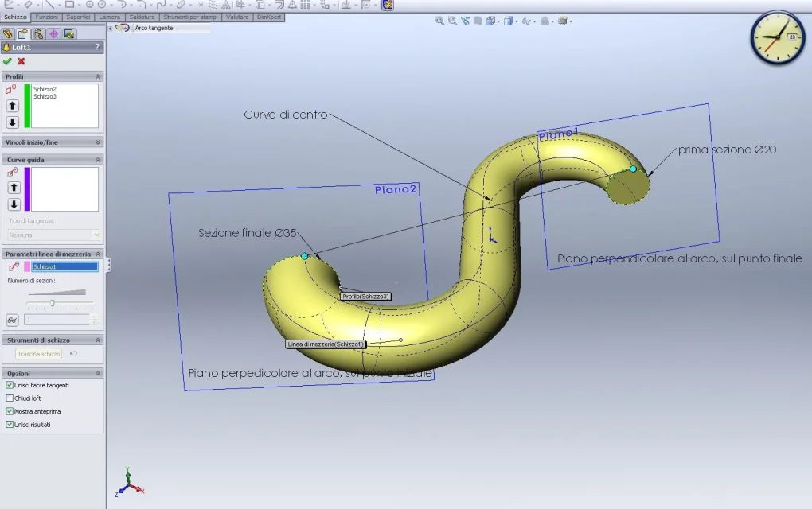Move guide curve up in Curve guida
The image size is (812, 509).
pyautogui.click(x=14, y=187)
